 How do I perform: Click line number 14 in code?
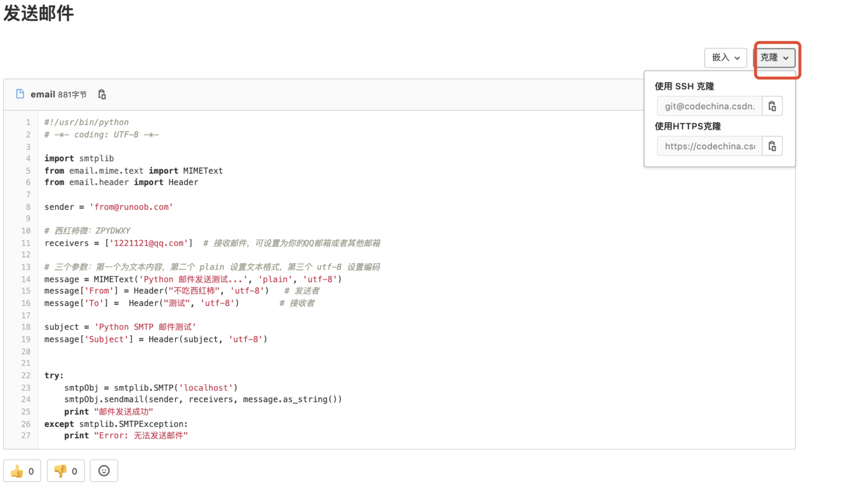click(x=26, y=280)
